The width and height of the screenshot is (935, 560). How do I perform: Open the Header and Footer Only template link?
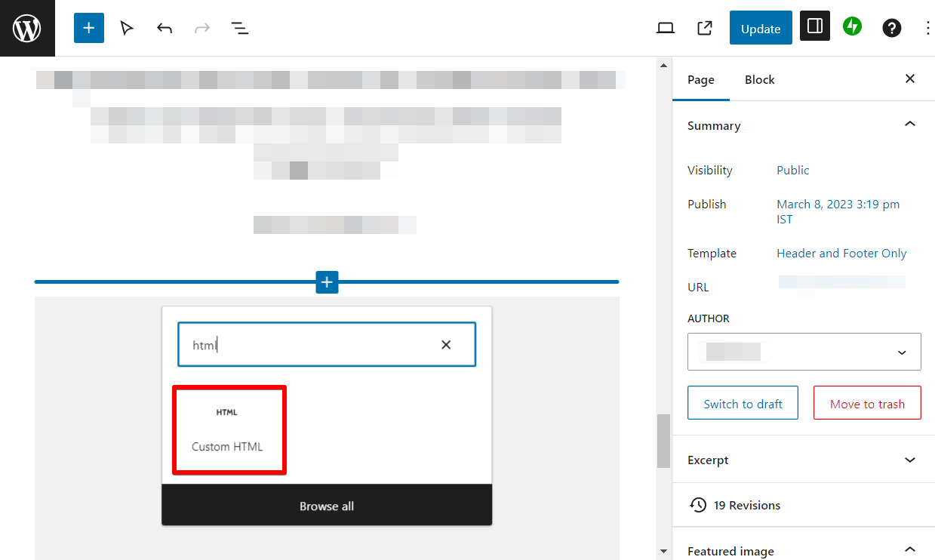pyautogui.click(x=841, y=253)
